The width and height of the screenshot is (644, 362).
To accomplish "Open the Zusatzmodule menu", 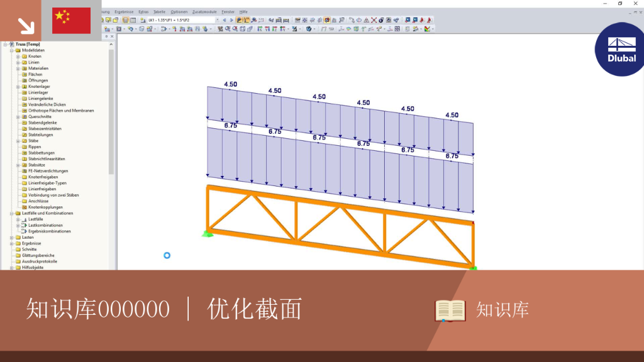I will [204, 12].
